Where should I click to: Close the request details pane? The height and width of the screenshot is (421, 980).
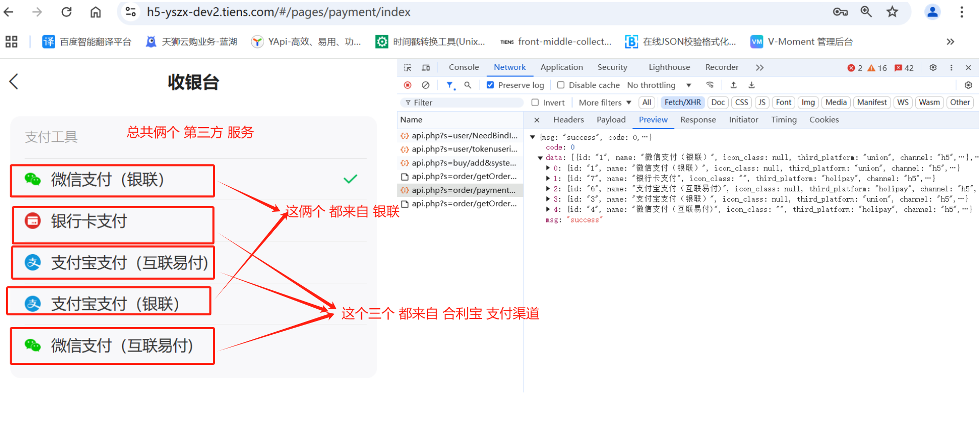[x=537, y=120]
